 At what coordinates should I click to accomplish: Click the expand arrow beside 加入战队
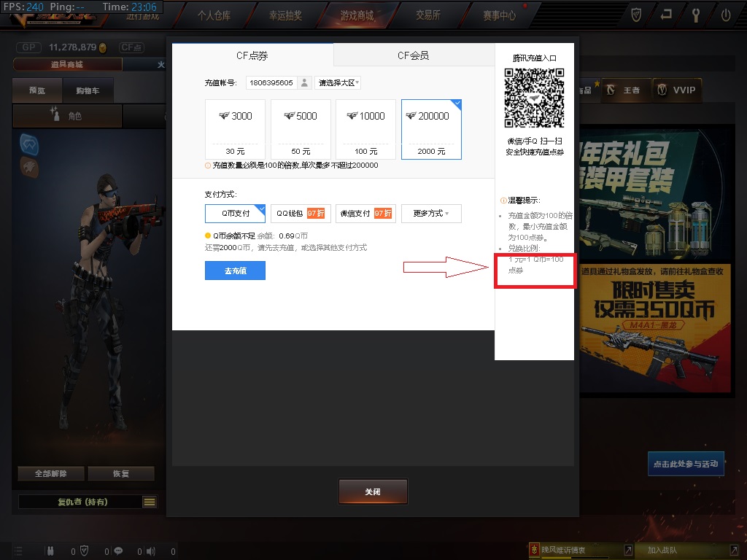(734, 550)
